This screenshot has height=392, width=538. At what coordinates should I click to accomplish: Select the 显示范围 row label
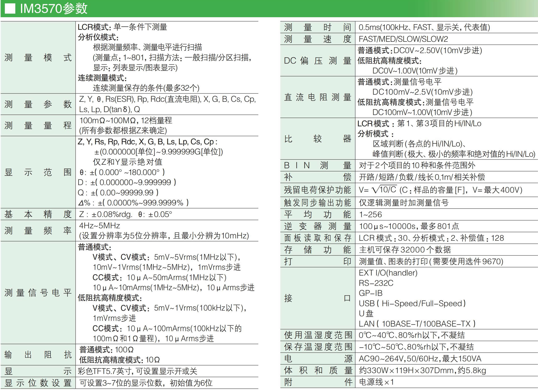click(x=38, y=172)
